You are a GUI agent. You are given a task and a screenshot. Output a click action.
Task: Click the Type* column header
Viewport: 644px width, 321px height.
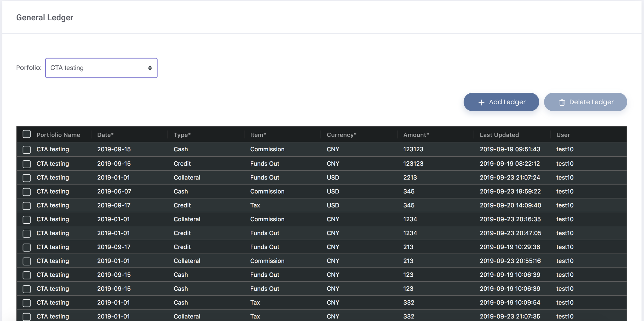[x=182, y=135]
